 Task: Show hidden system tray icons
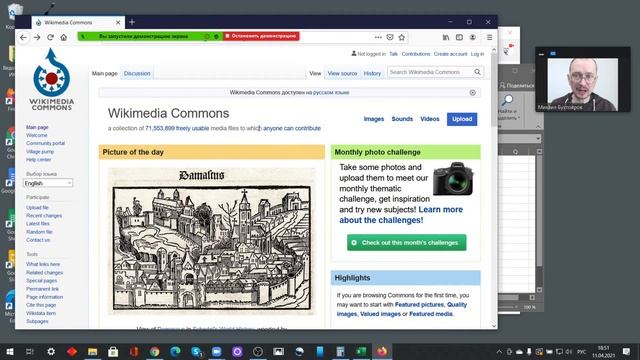(499, 351)
